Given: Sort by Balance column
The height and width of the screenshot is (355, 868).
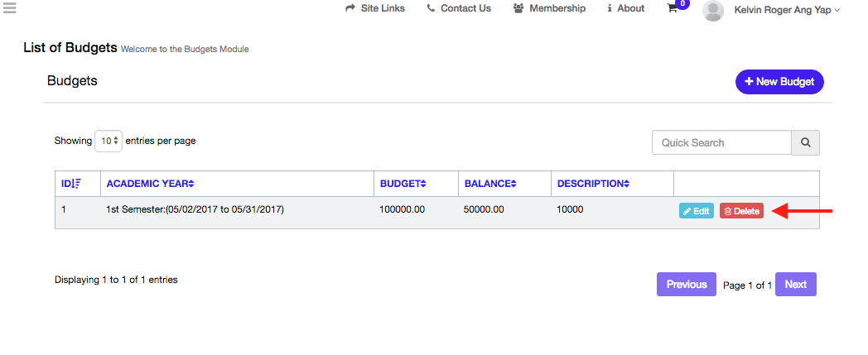Looking at the screenshot, I should coord(489,184).
